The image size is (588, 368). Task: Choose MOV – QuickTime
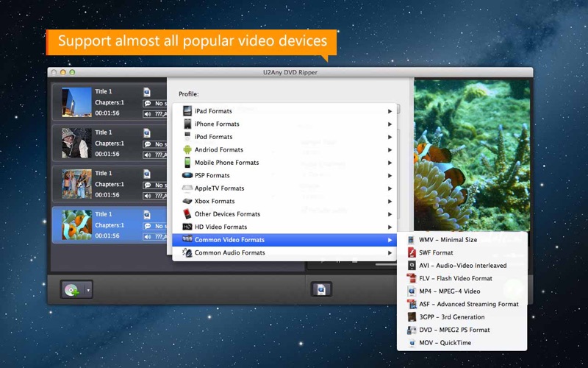coord(462,342)
